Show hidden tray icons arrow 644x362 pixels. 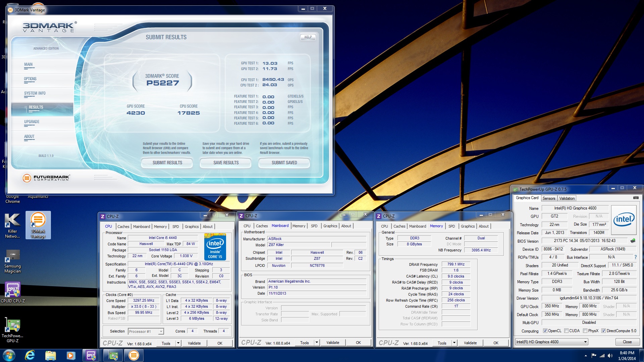click(x=586, y=356)
